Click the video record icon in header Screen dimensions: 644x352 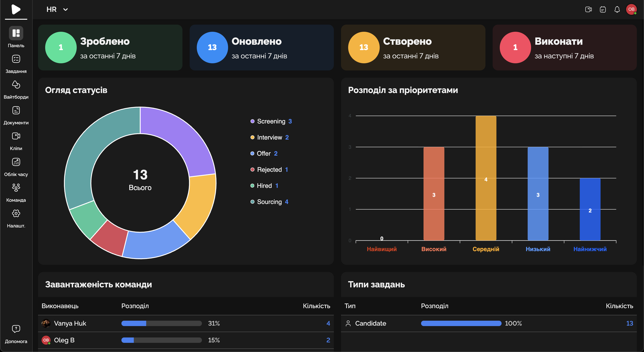pyautogui.click(x=588, y=9)
